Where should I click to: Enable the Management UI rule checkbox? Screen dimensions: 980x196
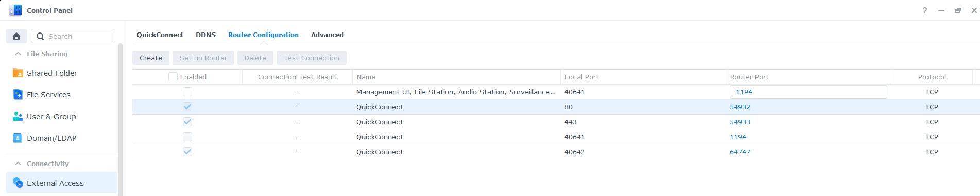187,92
